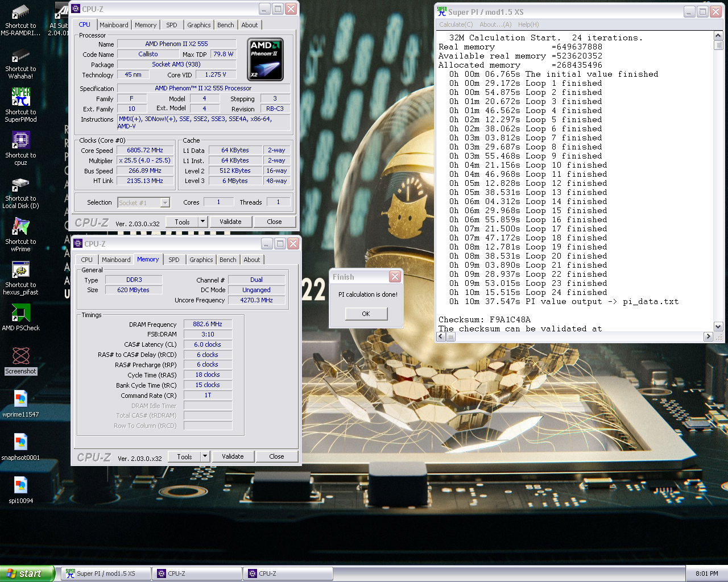Click Super PI horizontal scrollbar right arrow

coord(709,336)
